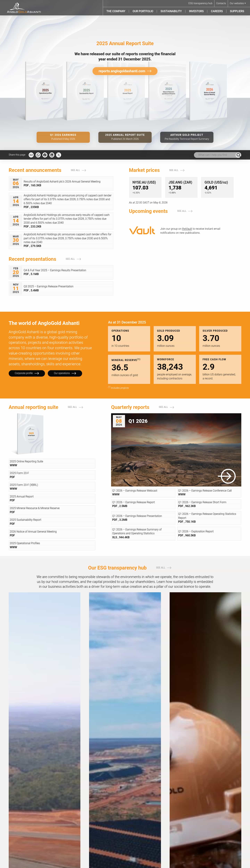The width and height of the screenshot is (250, 868).
Task: Click the JSE:ANG price tile
Action: point(181,187)
